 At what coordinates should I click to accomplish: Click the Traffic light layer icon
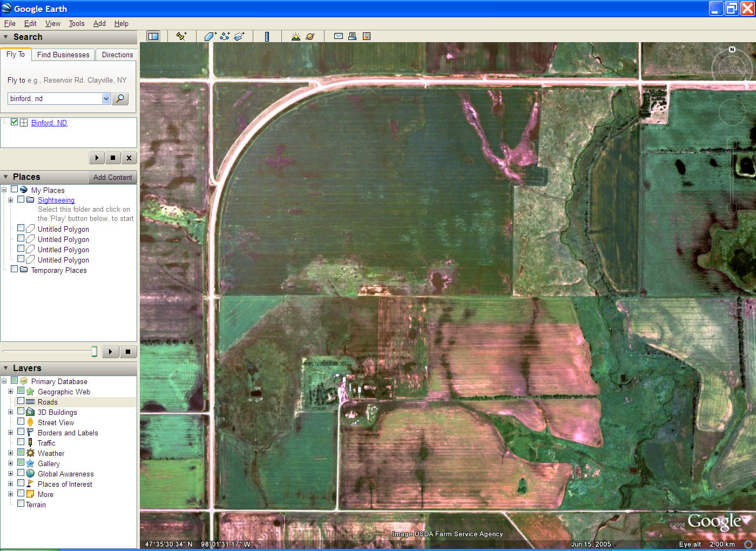tap(30, 443)
